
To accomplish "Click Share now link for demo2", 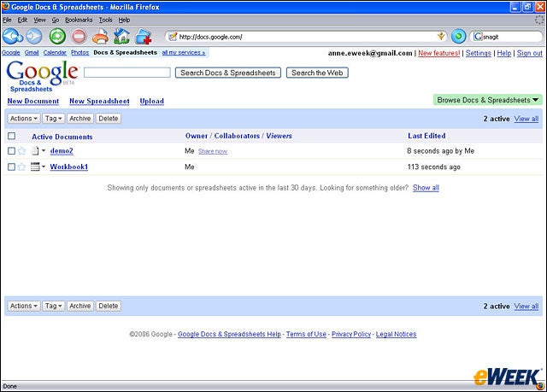I will [x=213, y=151].
